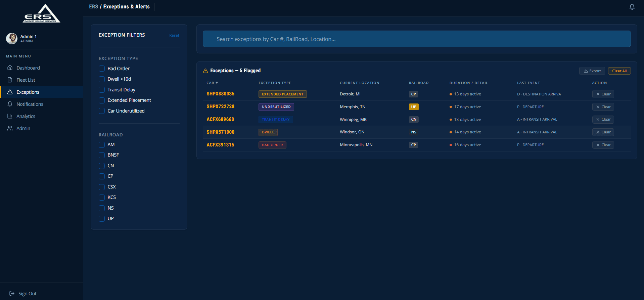The image size is (644, 300).
Task: Open car SHPX571000 details
Action: pos(220,132)
